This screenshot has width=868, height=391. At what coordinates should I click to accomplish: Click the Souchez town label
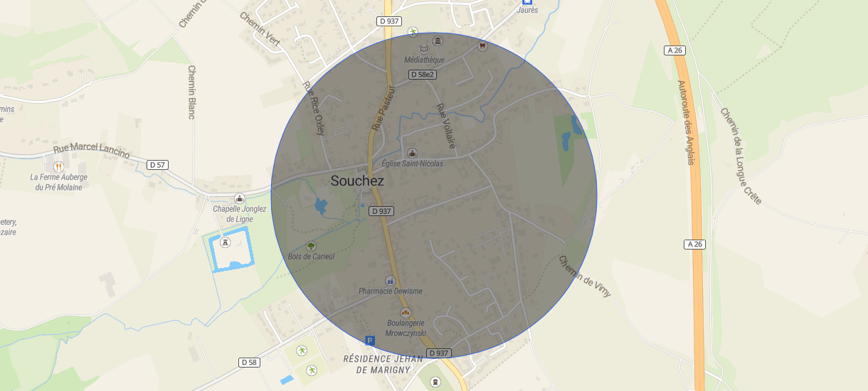coord(357,181)
